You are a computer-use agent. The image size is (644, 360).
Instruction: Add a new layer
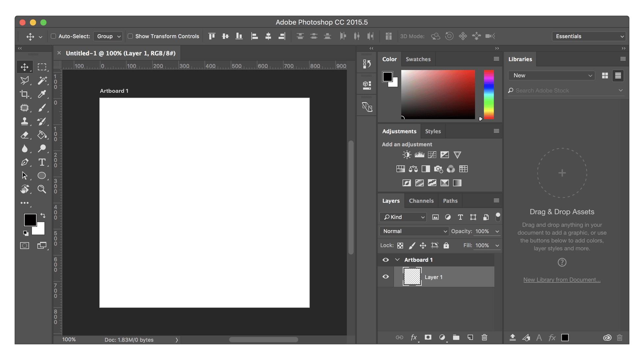pyautogui.click(x=470, y=337)
